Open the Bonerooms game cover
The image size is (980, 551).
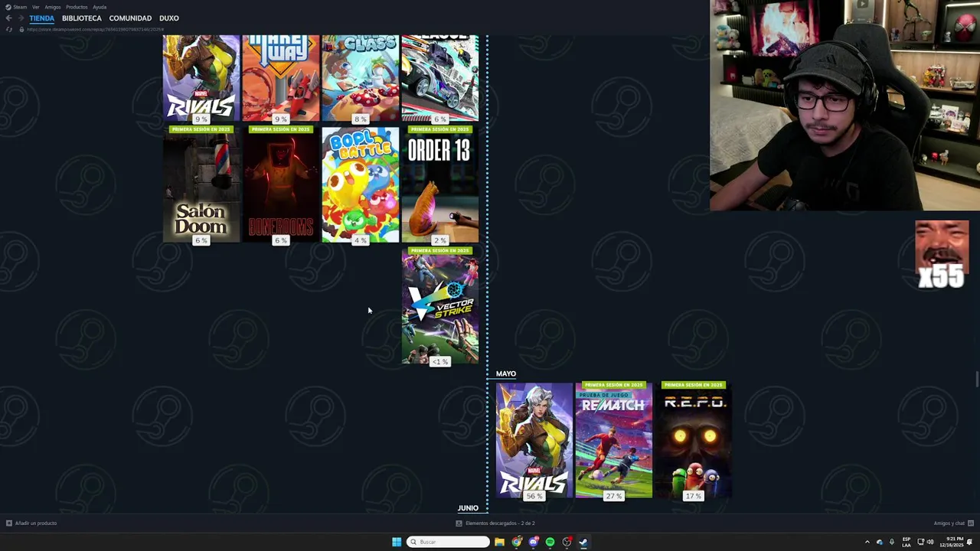click(281, 184)
